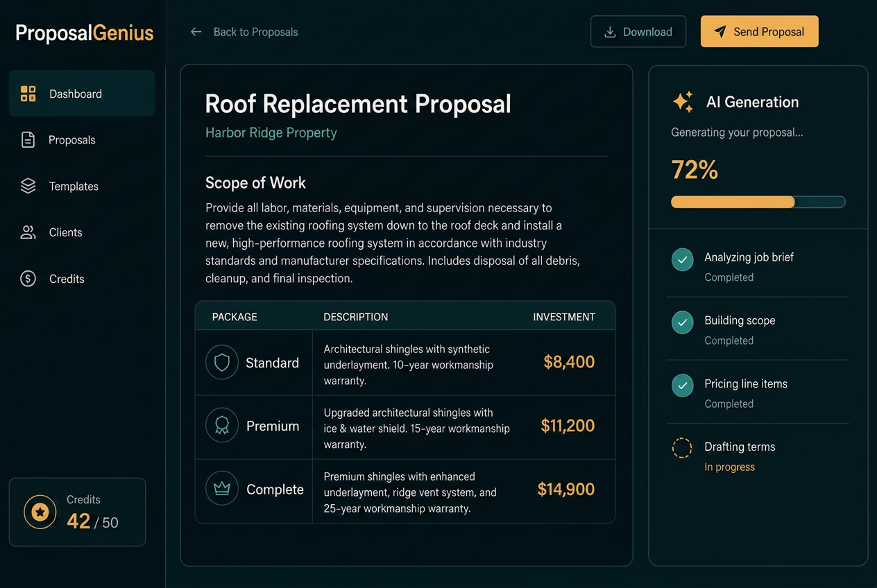877x588 pixels.
Task: Go to Proposals in the sidebar
Action: click(x=82, y=140)
